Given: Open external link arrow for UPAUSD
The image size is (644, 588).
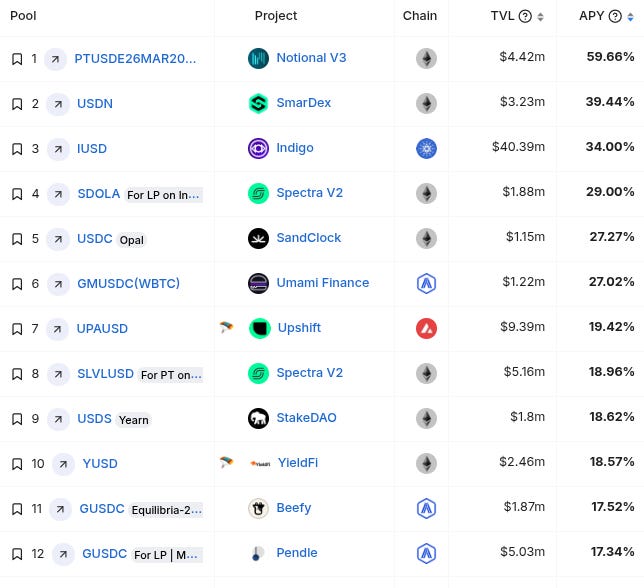Looking at the screenshot, I should tap(57, 329).
